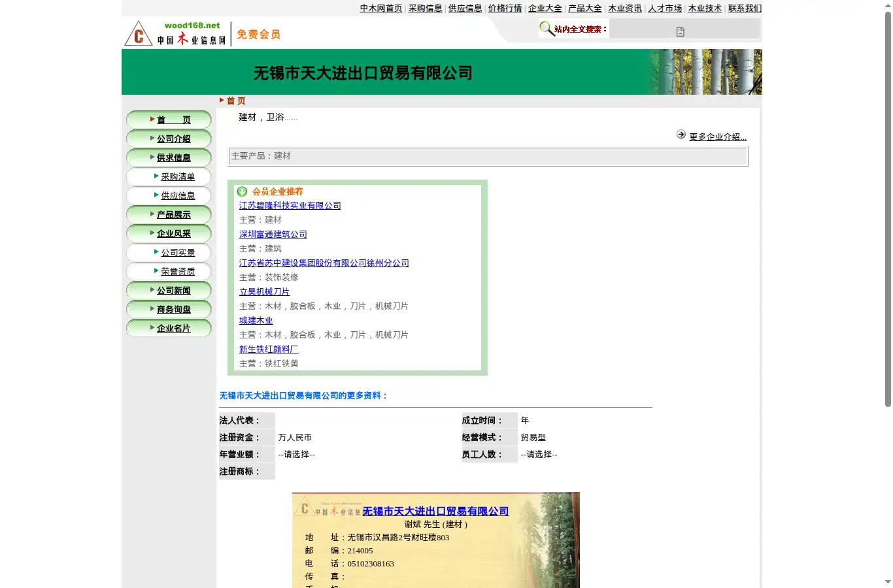The image size is (893, 588).
Task: Select 公司新闻 in the left sidebar
Action: 174,291
